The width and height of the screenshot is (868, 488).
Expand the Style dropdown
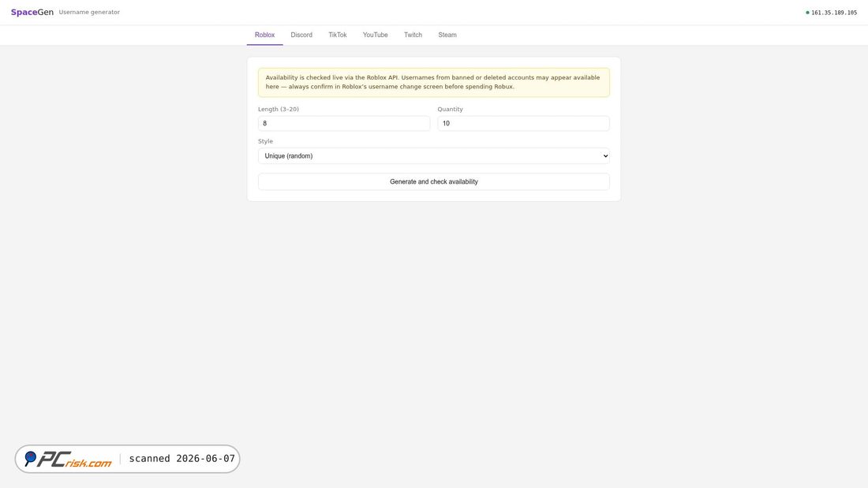(433, 156)
